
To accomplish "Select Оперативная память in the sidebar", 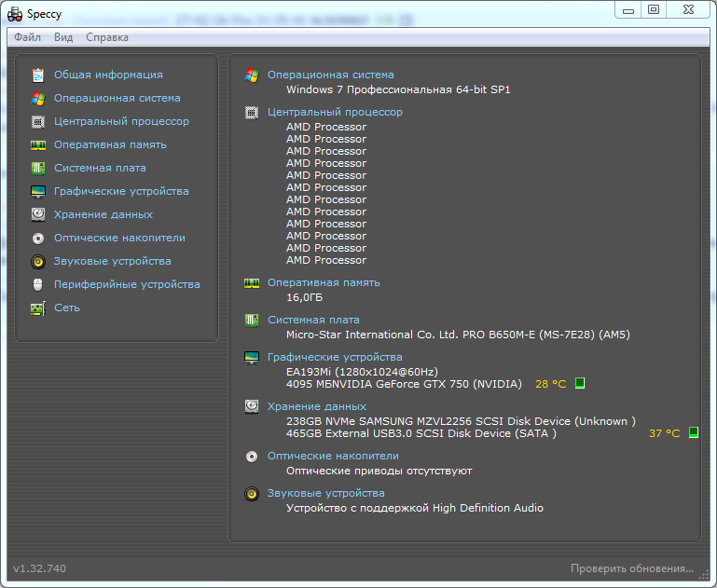I will point(110,144).
